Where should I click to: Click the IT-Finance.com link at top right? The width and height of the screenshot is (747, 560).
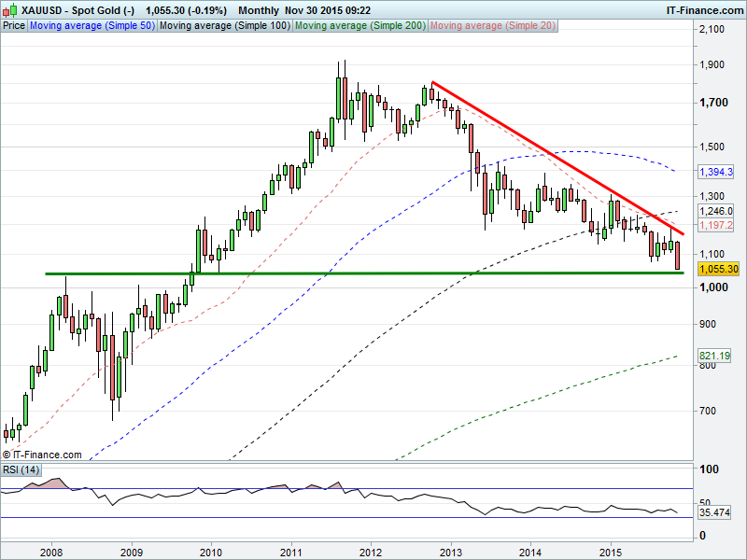click(x=703, y=9)
